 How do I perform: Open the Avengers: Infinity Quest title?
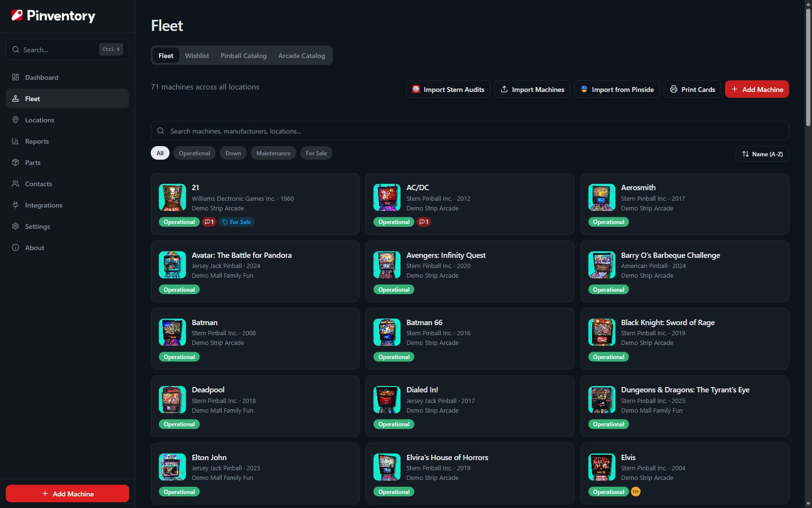[446, 255]
